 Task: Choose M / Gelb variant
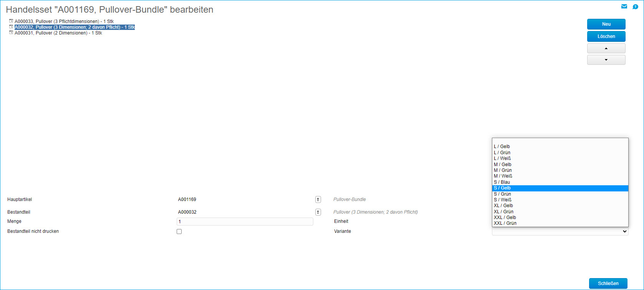pos(560,165)
